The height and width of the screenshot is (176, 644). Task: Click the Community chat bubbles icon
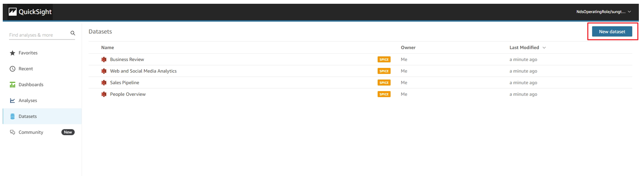13,132
